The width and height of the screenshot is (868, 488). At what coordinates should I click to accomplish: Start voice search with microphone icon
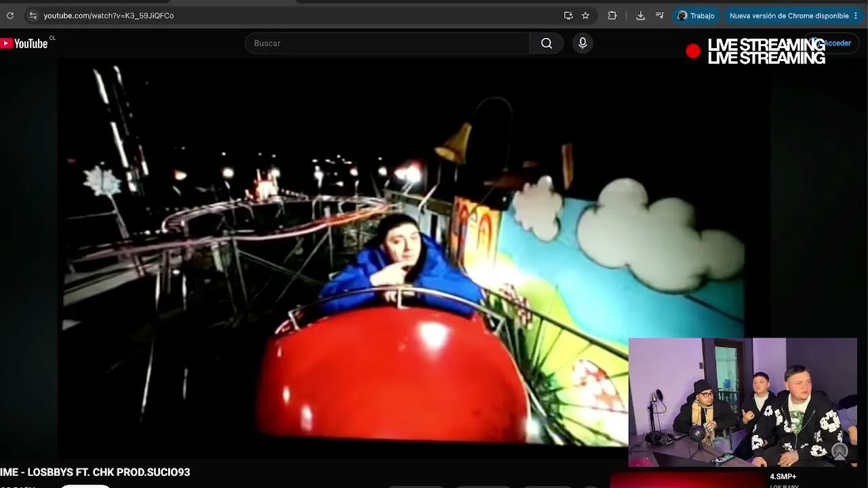[x=583, y=43]
